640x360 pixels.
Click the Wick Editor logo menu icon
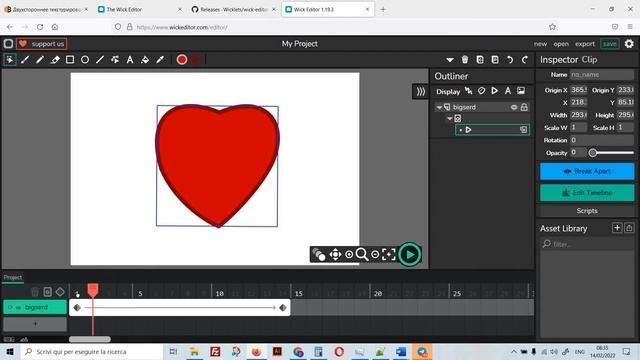[x=8, y=44]
